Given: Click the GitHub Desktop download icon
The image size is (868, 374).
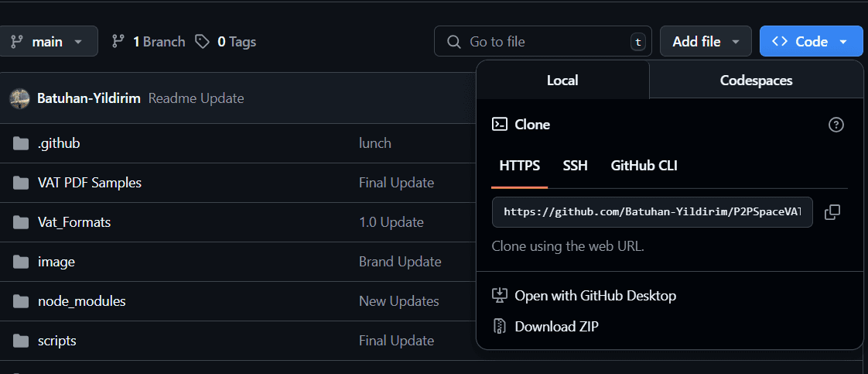Looking at the screenshot, I should (x=499, y=296).
